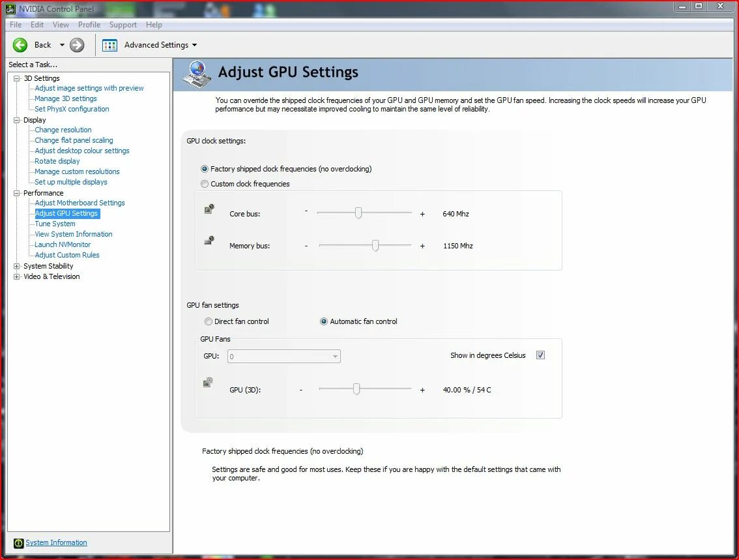Image resolution: width=739 pixels, height=560 pixels.
Task: Collapse the Performance tree node
Action: (x=16, y=193)
